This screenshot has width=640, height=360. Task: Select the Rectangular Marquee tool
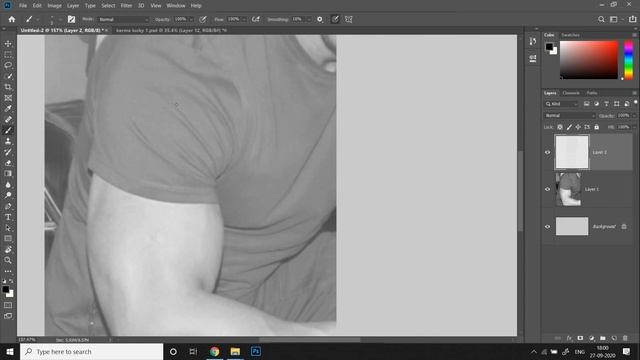[8, 54]
